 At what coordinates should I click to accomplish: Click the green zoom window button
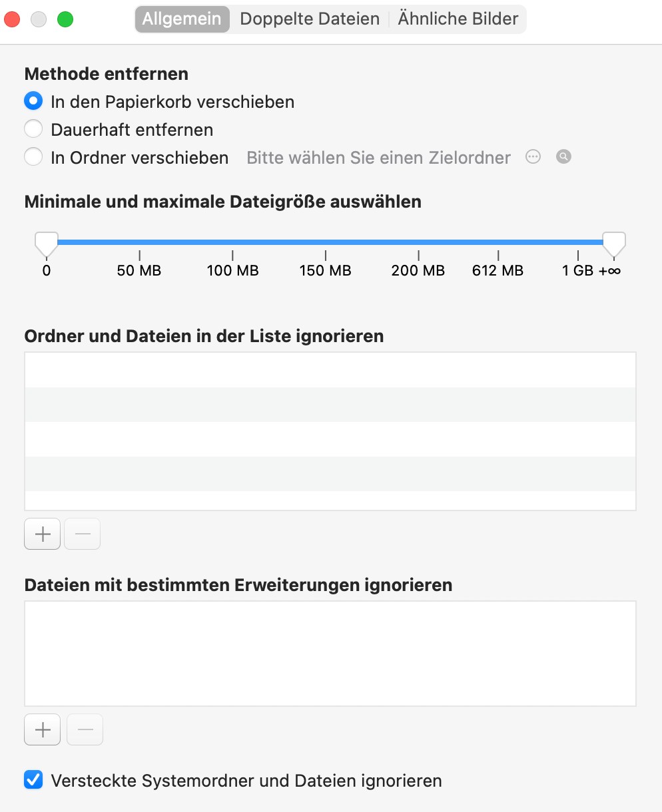coord(65,19)
